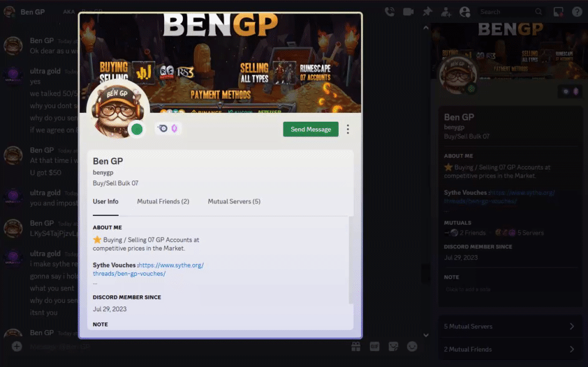The image size is (588, 367).
Task: Start a voice call with Ben GP
Action: pos(390,12)
